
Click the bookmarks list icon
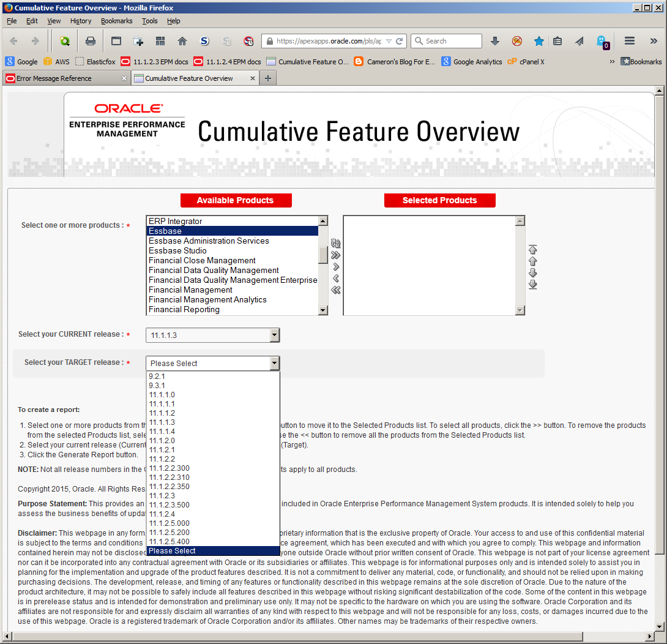click(557, 41)
